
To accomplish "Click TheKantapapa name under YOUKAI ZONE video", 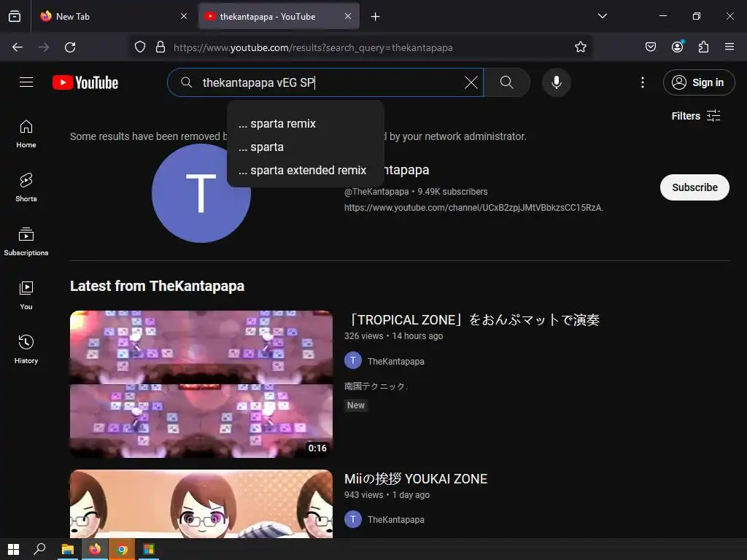I will click(x=395, y=519).
